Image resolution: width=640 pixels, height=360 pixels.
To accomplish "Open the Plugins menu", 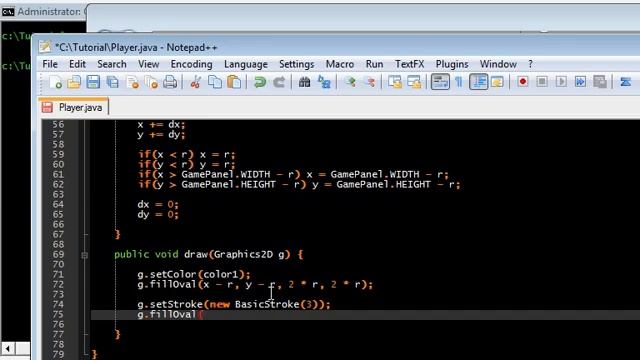I will click(x=452, y=64).
